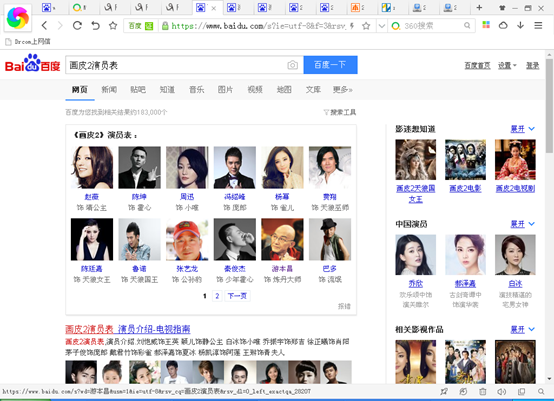The height and width of the screenshot is (401, 554).
Task: Open the address bar dropdown arrow
Action: 382,26
